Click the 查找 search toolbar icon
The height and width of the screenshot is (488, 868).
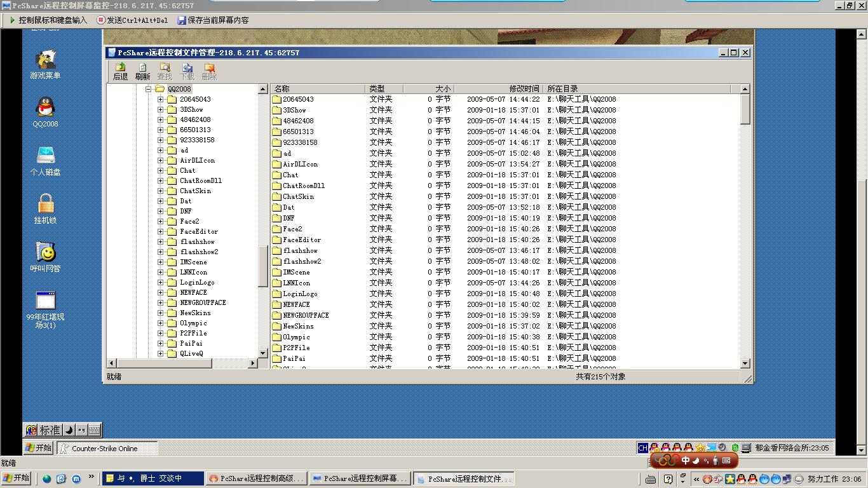click(x=165, y=71)
